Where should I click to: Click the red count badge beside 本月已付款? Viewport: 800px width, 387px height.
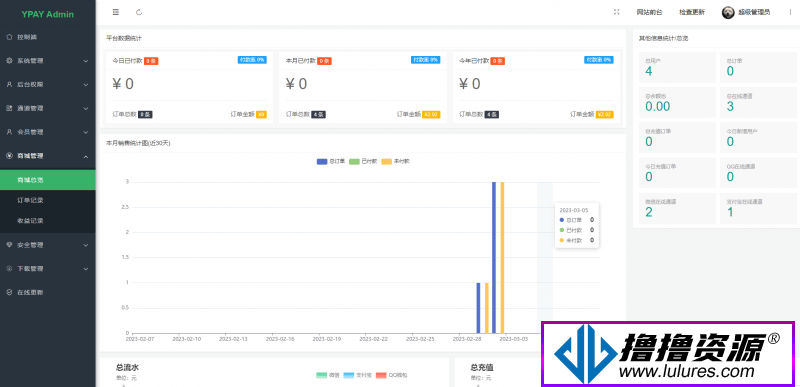pyautogui.click(x=324, y=61)
